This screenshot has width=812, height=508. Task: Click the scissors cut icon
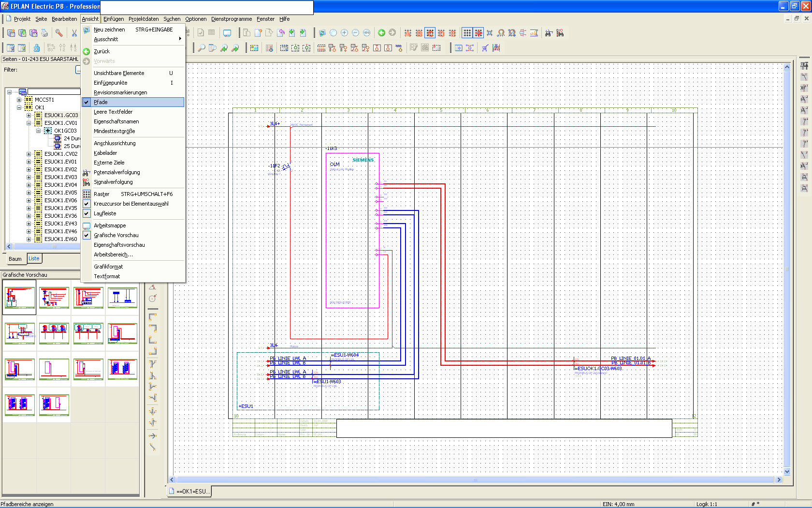tap(74, 33)
